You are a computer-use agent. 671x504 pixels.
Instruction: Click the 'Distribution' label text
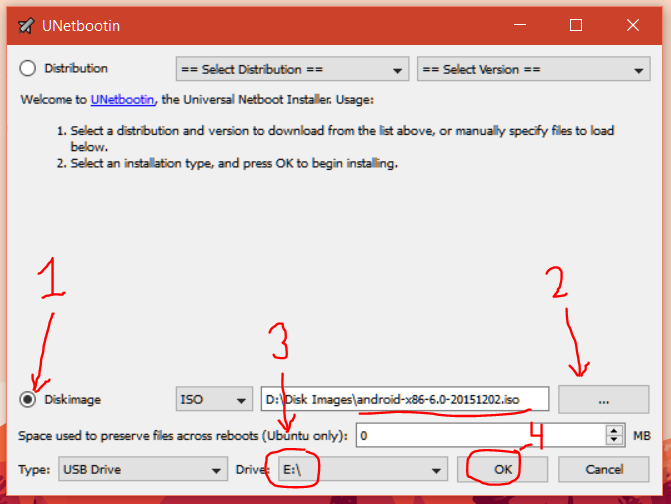(x=76, y=68)
